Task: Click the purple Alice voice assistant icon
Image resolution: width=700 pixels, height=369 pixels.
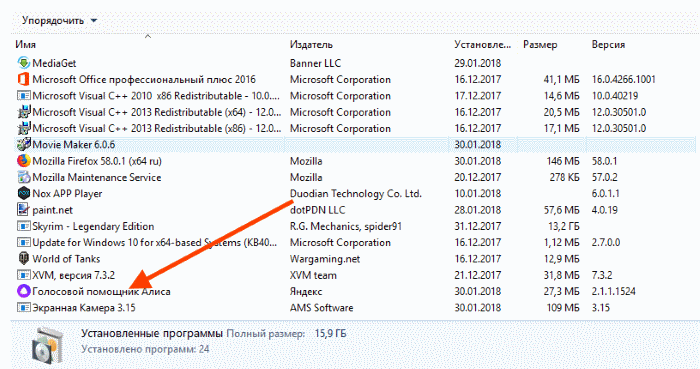Action: coord(24,291)
